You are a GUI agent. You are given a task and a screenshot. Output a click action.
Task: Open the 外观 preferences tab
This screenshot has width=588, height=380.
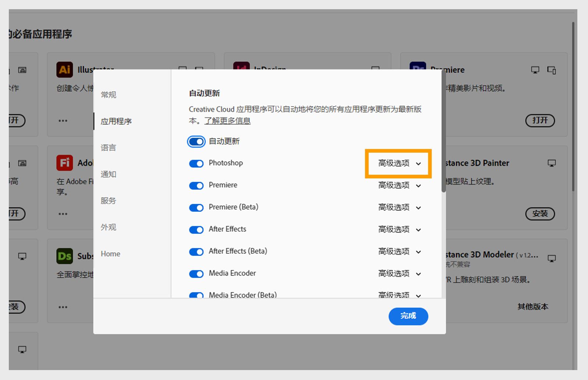108,227
